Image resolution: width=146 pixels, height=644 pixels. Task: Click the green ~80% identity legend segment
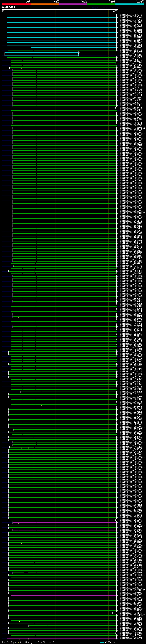coord(101,4)
